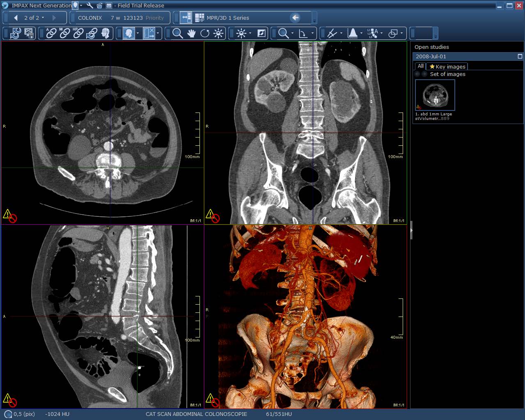Open the window level presets dropdown arrow
Image resolution: width=525 pixels, height=420 pixels.
coord(251,33)
